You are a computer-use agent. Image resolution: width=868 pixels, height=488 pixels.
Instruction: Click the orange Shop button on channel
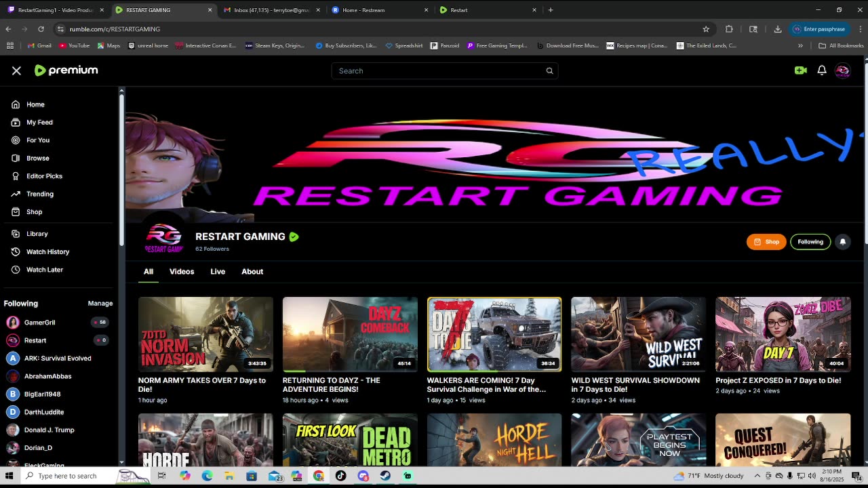point(766,242)
